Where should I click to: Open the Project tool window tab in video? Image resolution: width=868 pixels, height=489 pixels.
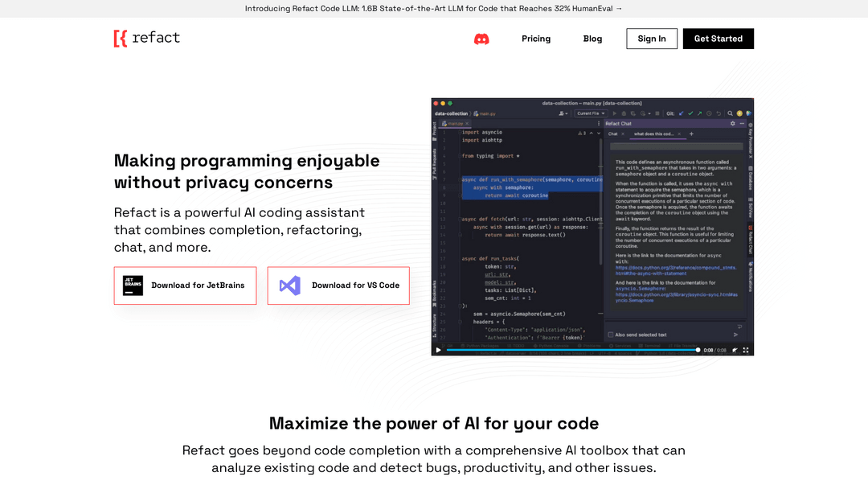435,130
